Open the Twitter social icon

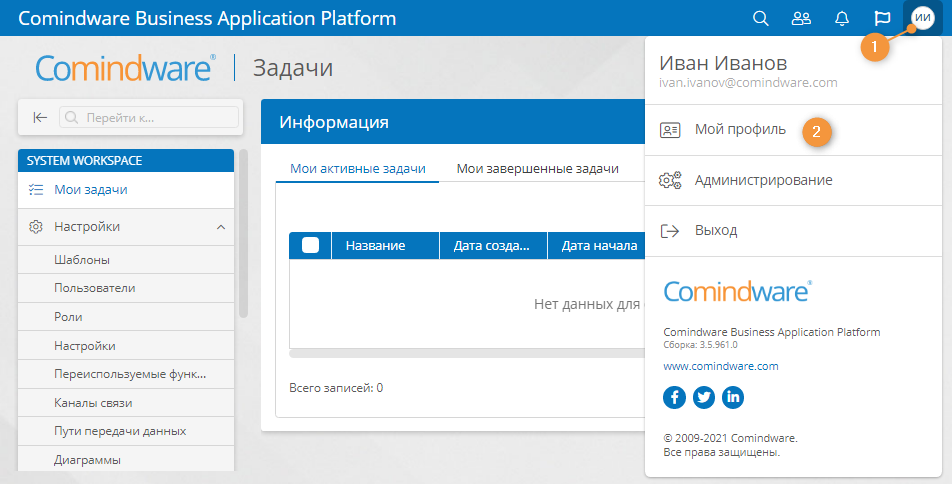coord(704,397)
